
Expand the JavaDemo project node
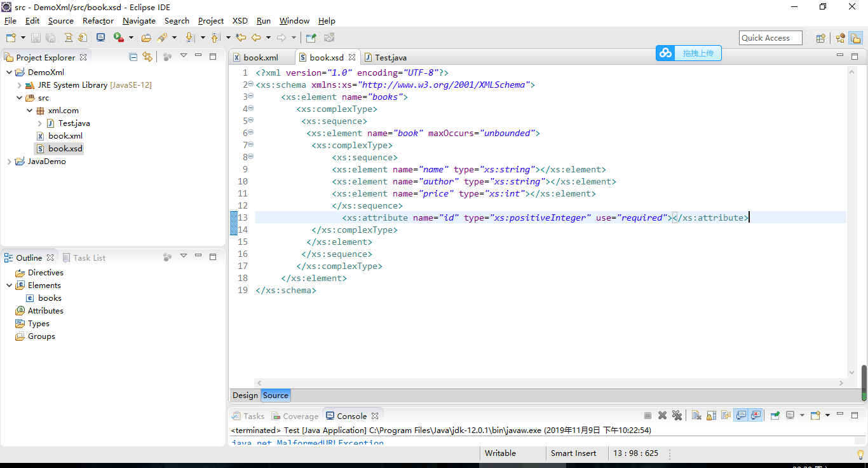coord(9,162)
